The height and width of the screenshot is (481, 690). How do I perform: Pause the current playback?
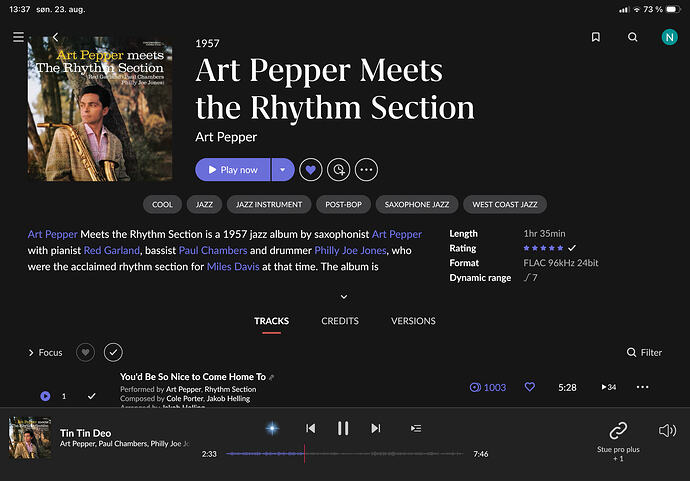(343, 428)
